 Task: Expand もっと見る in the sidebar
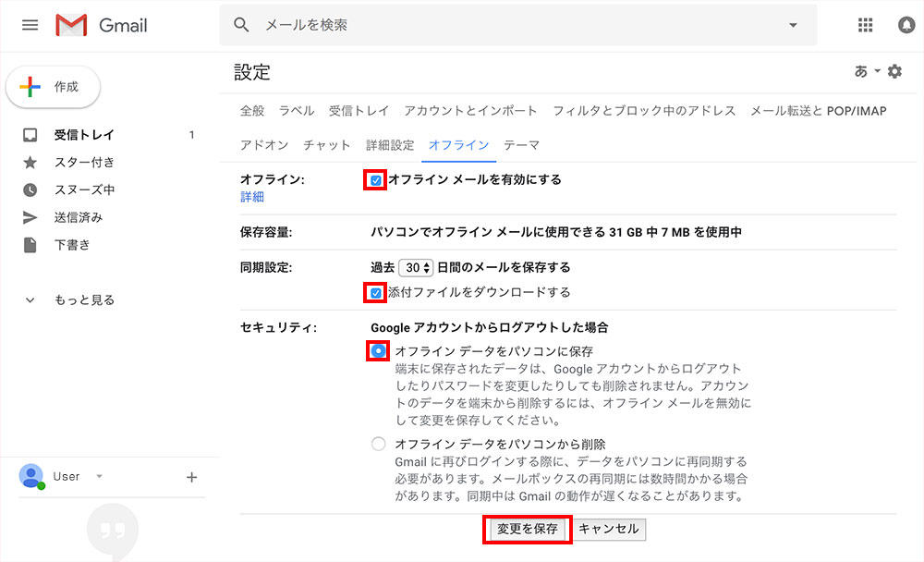(x=83, y=300)
